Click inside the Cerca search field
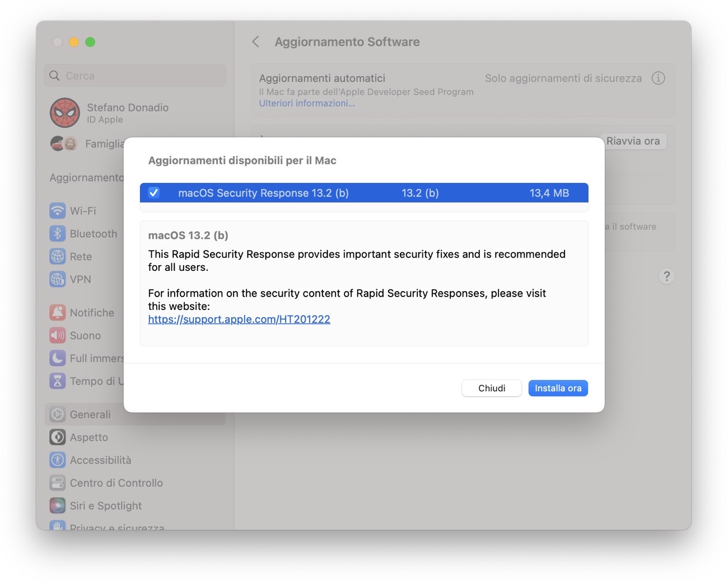The image size is (728, 582). pos(134,76)
